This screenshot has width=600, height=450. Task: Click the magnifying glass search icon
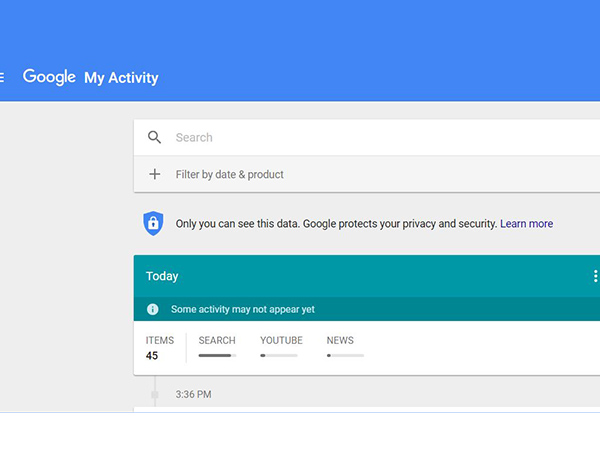[154, 137]
